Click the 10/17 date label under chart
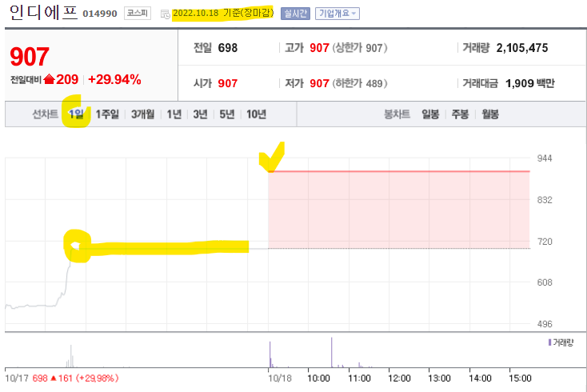 coord(17,378)
